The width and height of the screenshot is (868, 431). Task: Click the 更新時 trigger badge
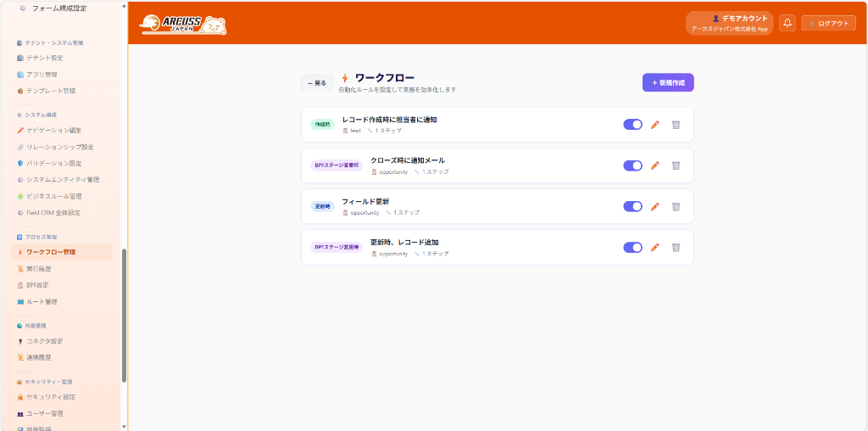[x=322, y=207]
